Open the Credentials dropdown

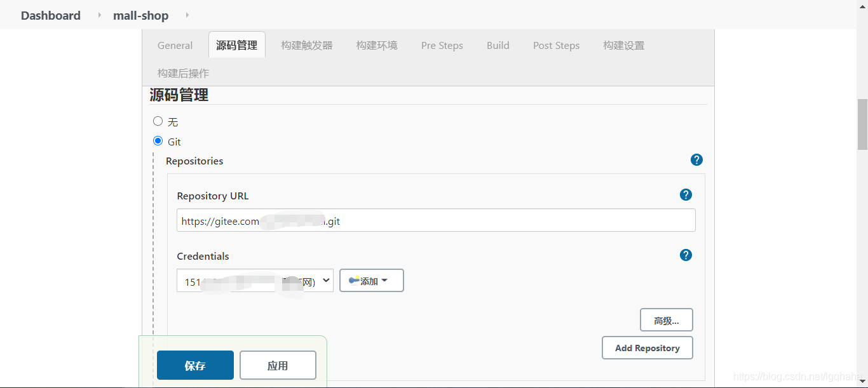(x=255, y=281)
